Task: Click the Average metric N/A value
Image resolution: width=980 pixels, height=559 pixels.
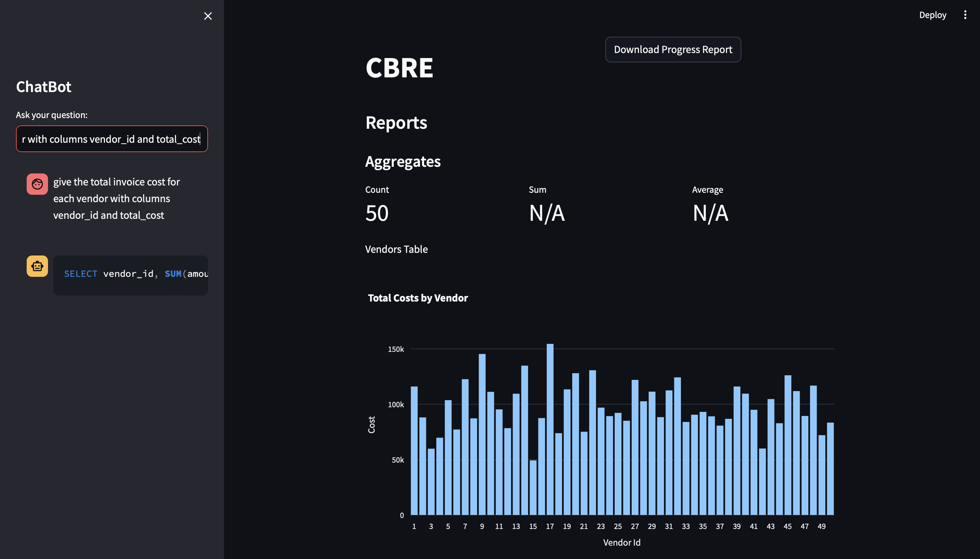Action: [x=710, y=213]
